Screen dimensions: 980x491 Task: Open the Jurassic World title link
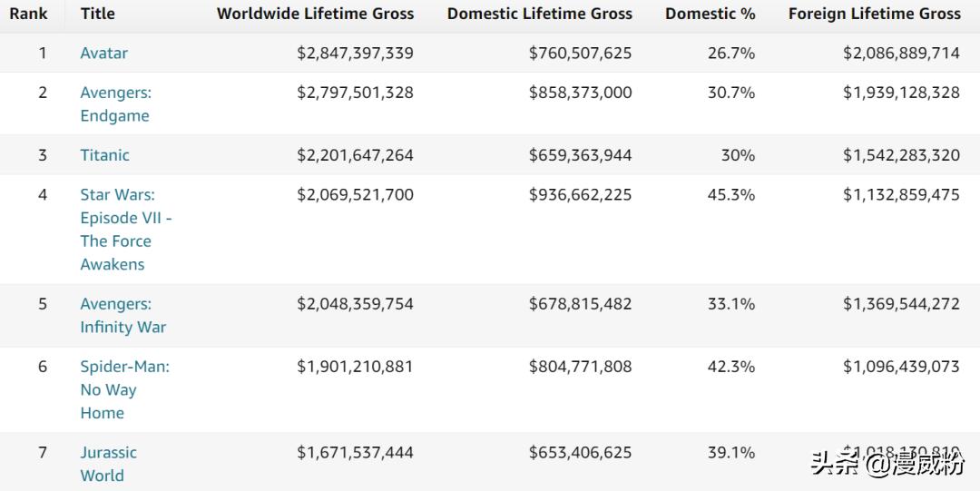[108, 463]
